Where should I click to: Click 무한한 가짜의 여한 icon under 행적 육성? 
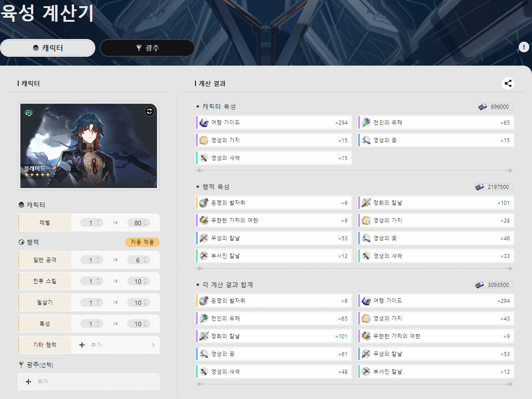pyautogui.click(x=204, y=220)
